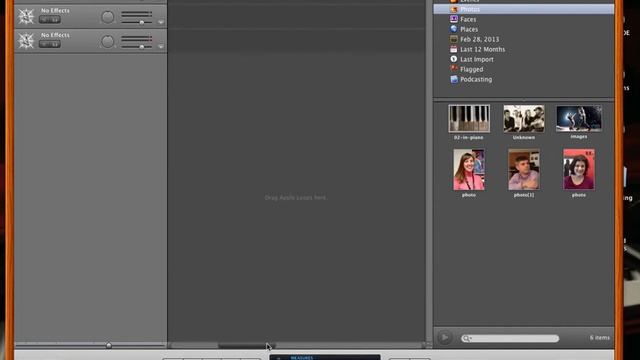Click the Last 12 Months calendar icon
Screen dimensions: 640x360
click(x=454, y=49)
